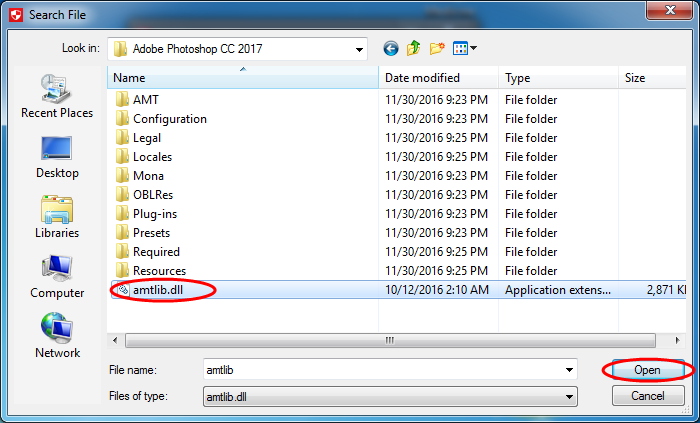Sort by the Date modified column
This screenshot has height=423, width=700.
pos(438,78)
